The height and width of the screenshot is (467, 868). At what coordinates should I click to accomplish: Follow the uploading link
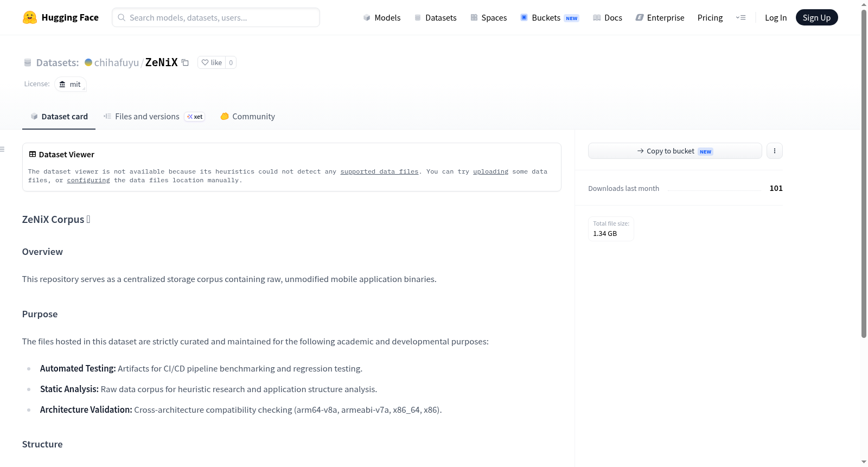point(490,171)
